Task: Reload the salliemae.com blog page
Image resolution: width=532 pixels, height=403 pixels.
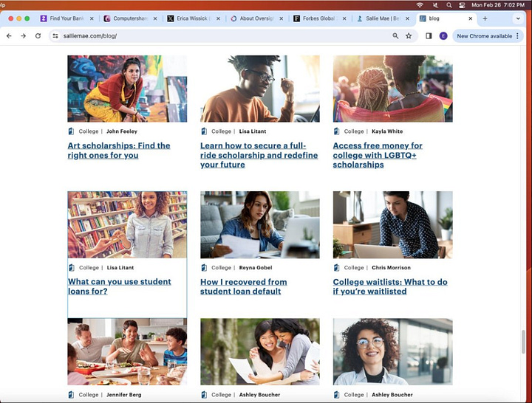Action: [38, 36]
